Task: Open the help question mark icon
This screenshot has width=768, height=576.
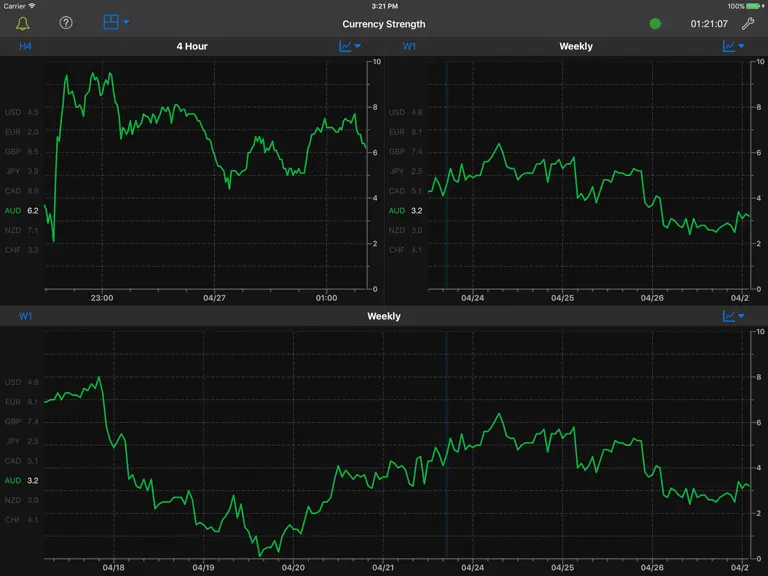Action: (66, 23)
